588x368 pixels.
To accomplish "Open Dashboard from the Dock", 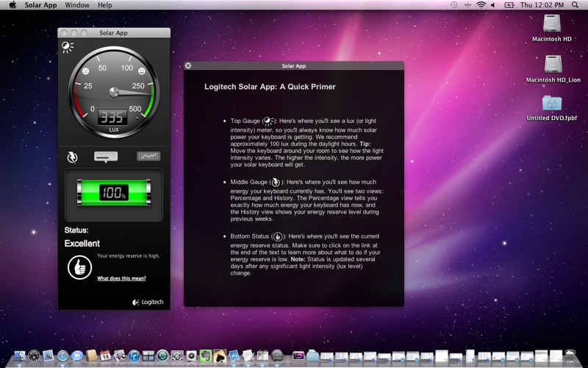I will coord(34,355).
